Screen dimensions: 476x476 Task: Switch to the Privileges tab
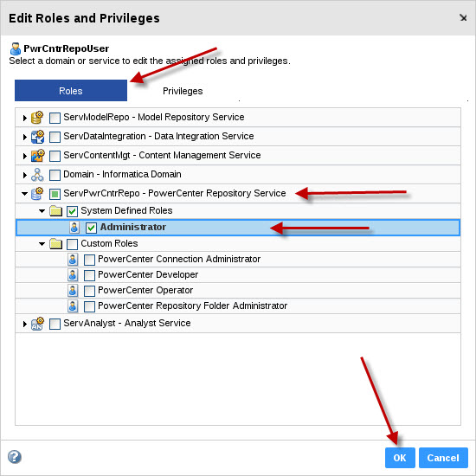(183, 91)
